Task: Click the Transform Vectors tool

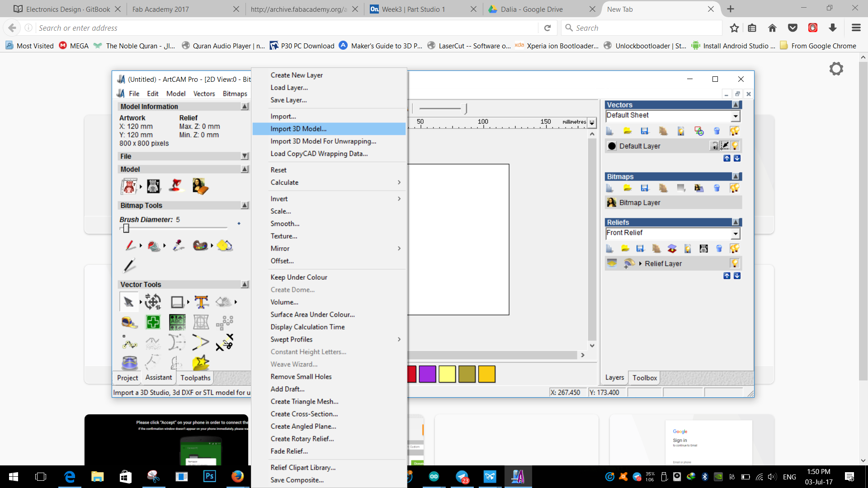Action: click(x=153, y=302)
